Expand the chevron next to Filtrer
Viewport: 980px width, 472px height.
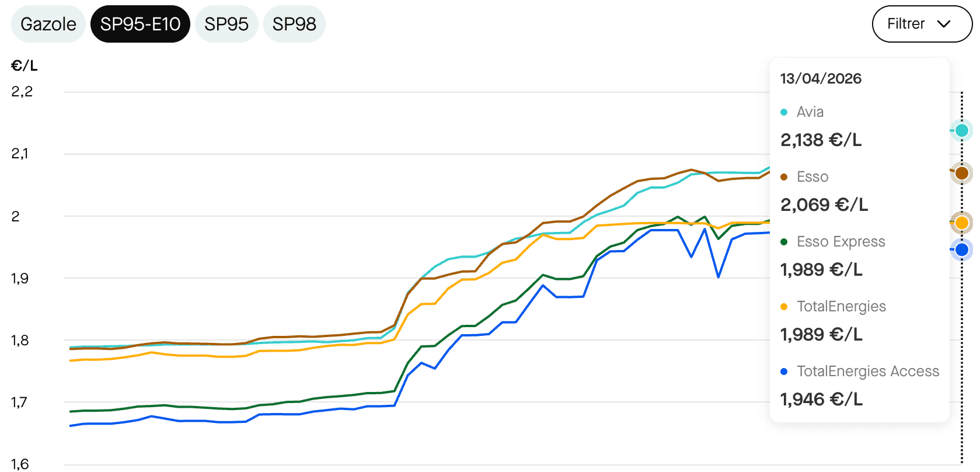[944, 25]
